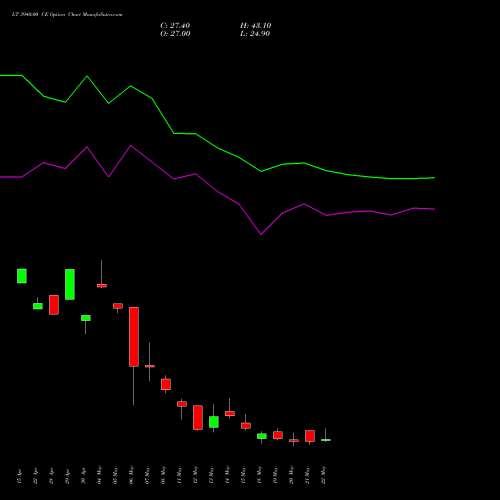Click the low value L: 24.90
This screenshot has height=500, width=500.
click(x=255, y=34)
